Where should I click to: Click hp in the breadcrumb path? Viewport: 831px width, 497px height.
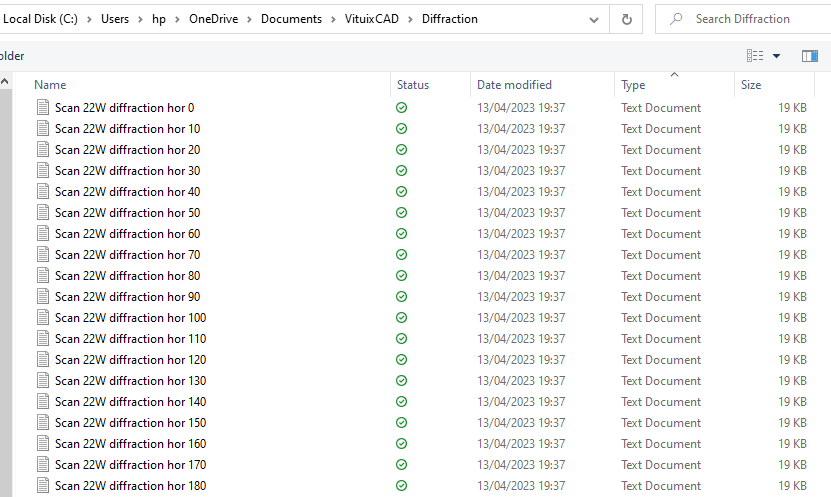pyautogui.click(x=159, y=19)
